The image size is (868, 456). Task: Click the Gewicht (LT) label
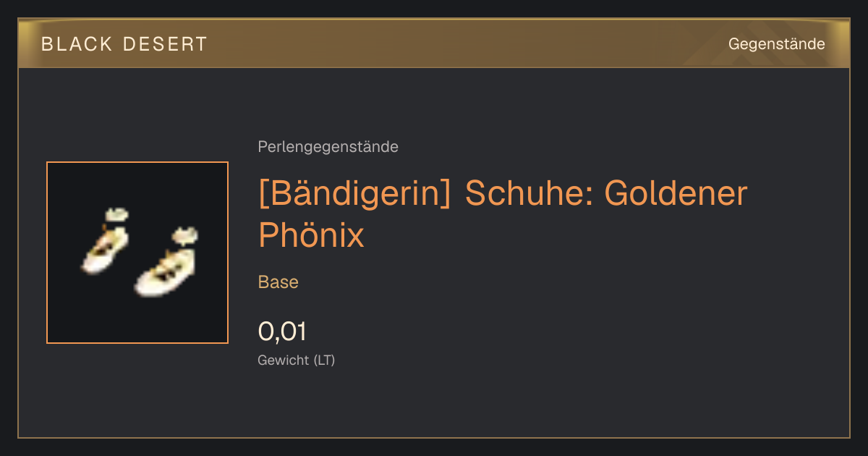[x=297, y=360]
